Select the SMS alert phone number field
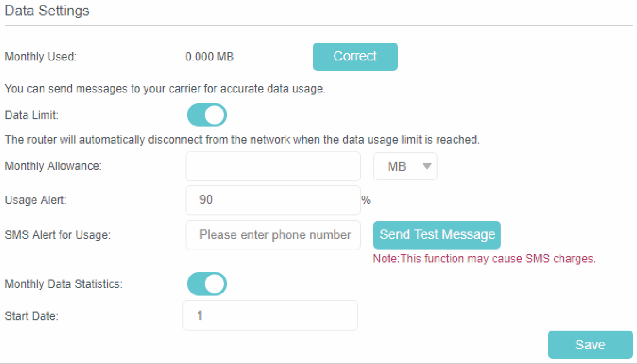637x364 pixels. pos(273,235)
